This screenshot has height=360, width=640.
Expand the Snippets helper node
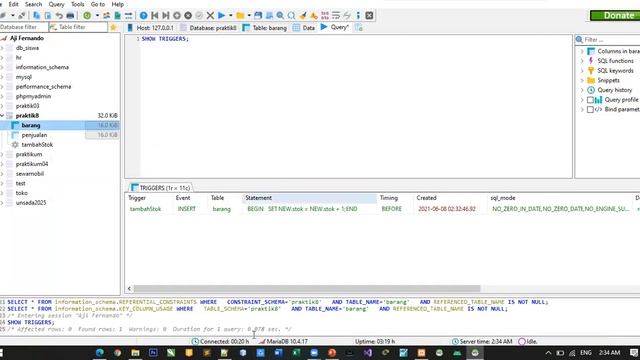pyautogui.click(x=582, y=80)
